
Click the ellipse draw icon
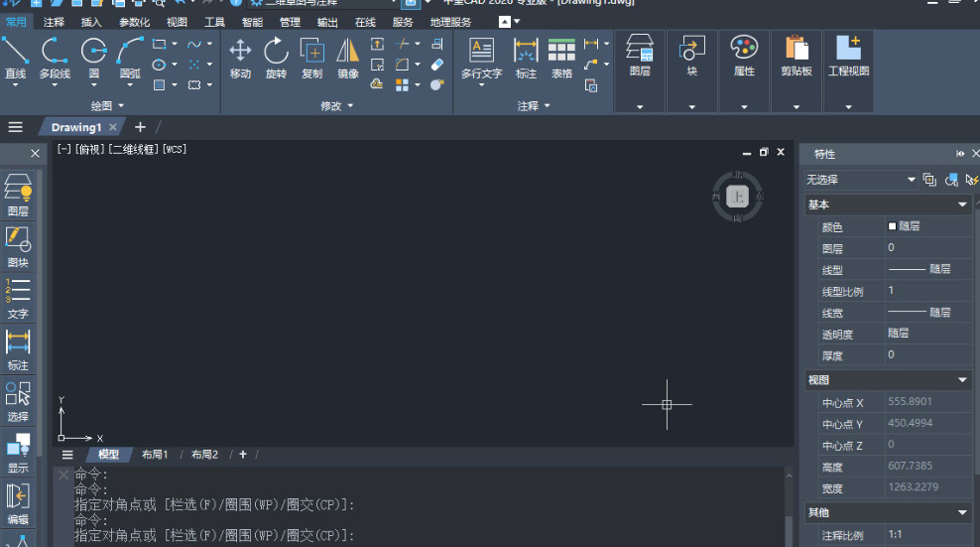click(160, 65)
